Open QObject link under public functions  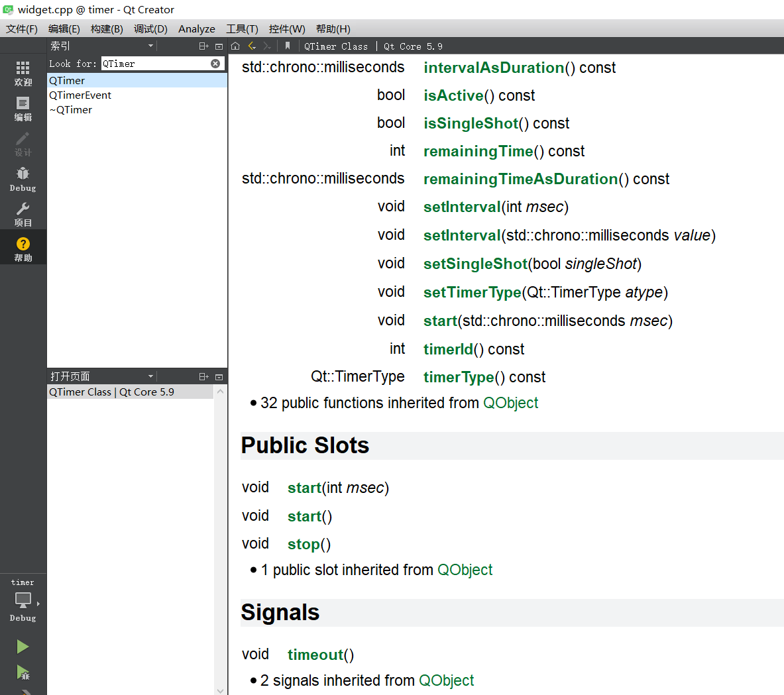(x=510, y=403)
